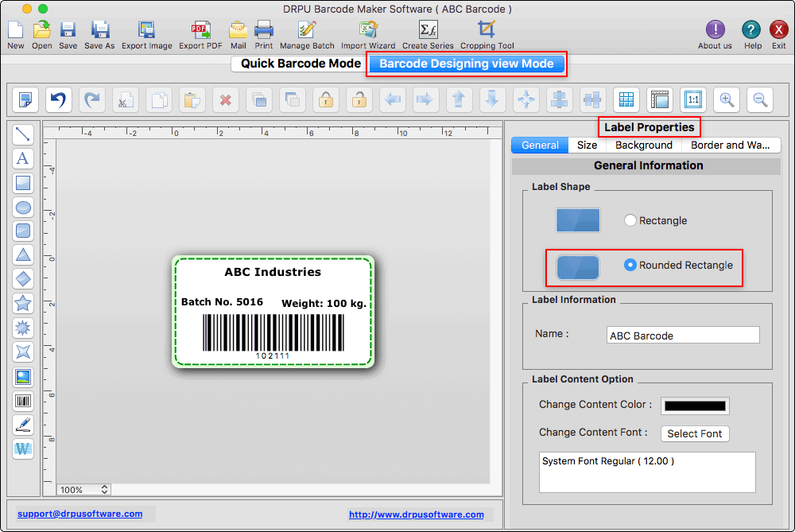Open the http://www.drpusoftware.com link

(x=417, y=515)
